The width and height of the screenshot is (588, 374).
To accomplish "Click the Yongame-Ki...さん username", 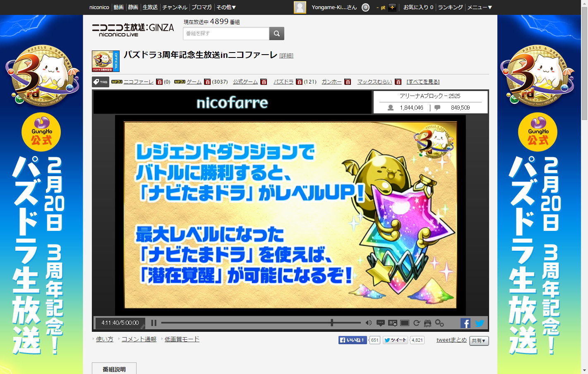I will 334,7.
